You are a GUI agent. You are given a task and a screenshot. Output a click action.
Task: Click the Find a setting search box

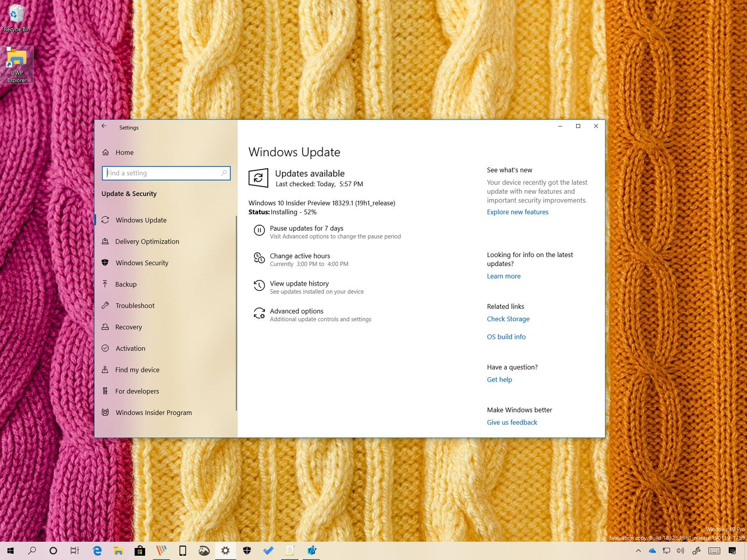click(166, 173)
